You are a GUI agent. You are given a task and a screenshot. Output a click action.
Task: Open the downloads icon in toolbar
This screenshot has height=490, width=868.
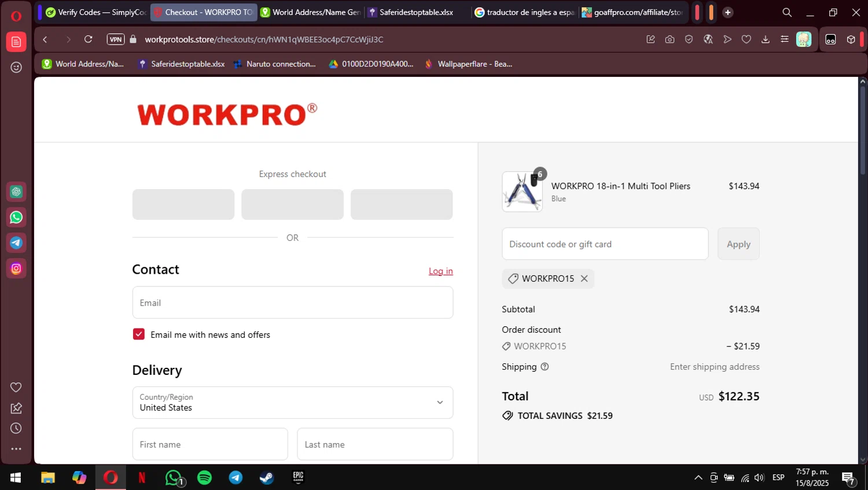pyautogui.click(x=766, y=39)
